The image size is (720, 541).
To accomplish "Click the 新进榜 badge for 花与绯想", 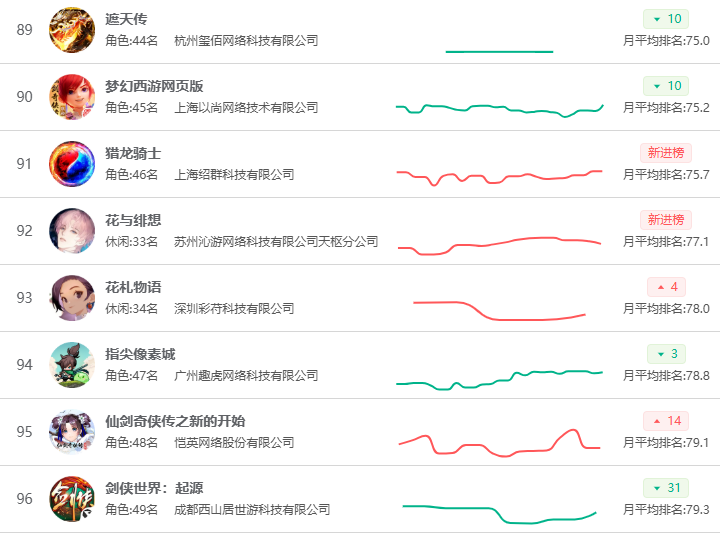I will 666,220.
